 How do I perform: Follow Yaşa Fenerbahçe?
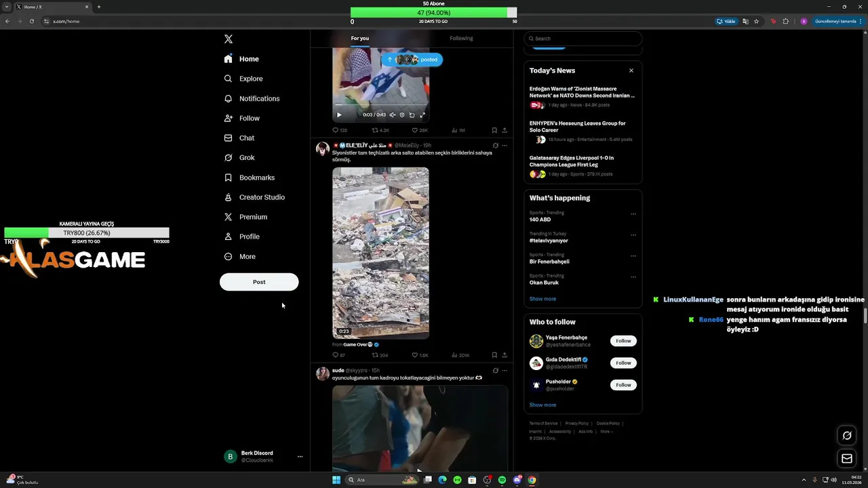point(623,341)
